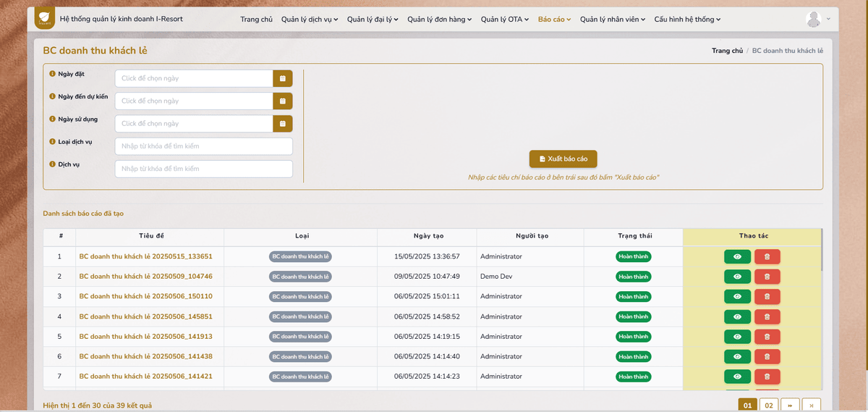The height and width of the screenshot is (412, 868).
Task: View report 20250506_150110 with eye button
Action: [x=737, y=296]
